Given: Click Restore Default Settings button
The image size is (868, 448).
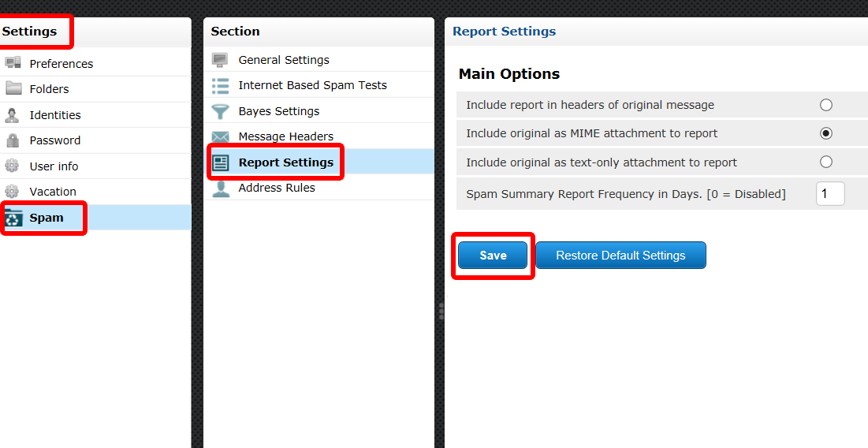Looking at the screenshot, I should (620, 256).
